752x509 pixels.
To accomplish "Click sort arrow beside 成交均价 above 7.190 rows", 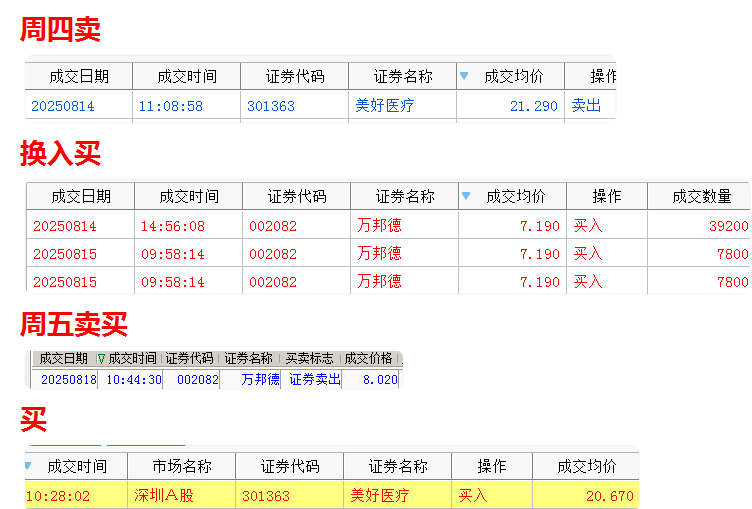I will click(466, 195).
